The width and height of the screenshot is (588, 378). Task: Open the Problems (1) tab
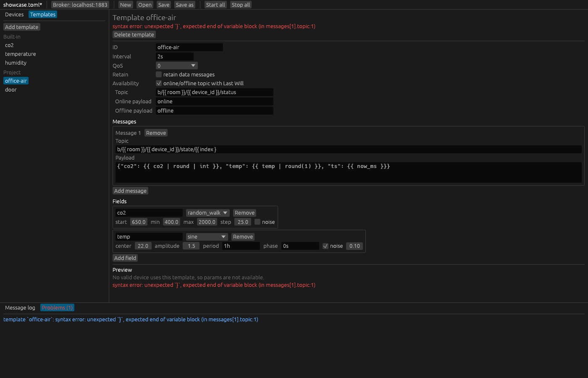click(58, 307)
